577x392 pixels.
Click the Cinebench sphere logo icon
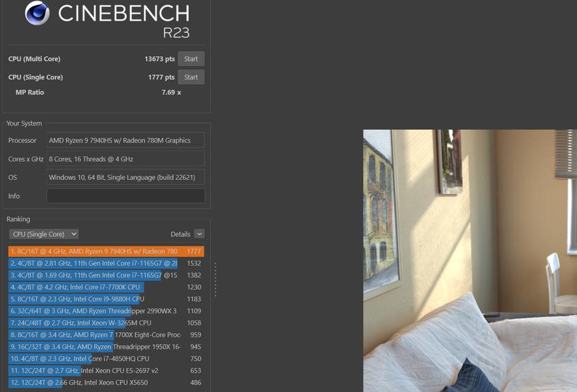[x=37, y=13]
